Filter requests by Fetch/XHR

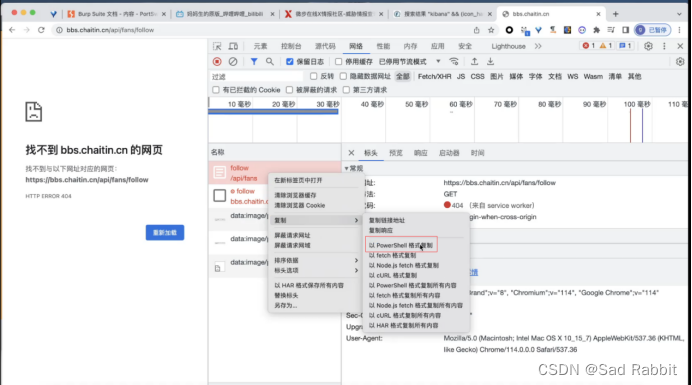click(435, 76)
